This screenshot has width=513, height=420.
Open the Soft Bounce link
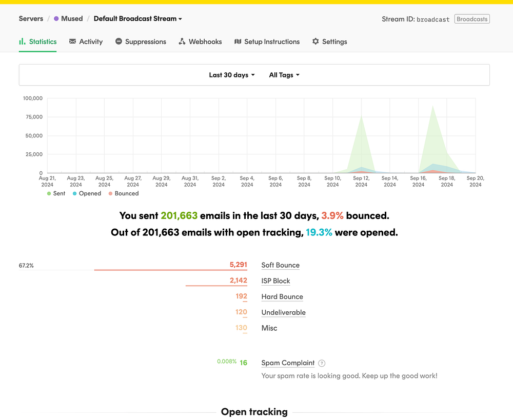[x=281, y=265]
